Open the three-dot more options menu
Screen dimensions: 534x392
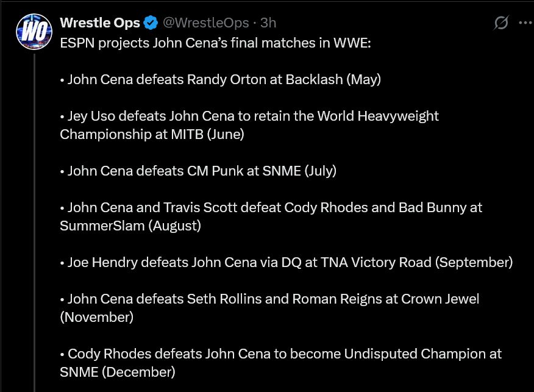[525, 23]
